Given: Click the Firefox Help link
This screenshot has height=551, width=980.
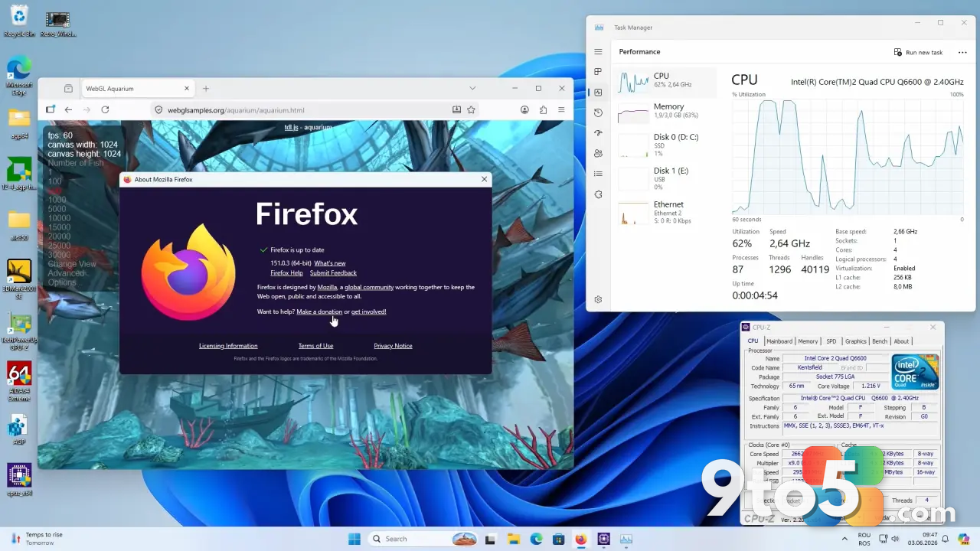Looking at the screenshot, I should (x=286, y=273).
